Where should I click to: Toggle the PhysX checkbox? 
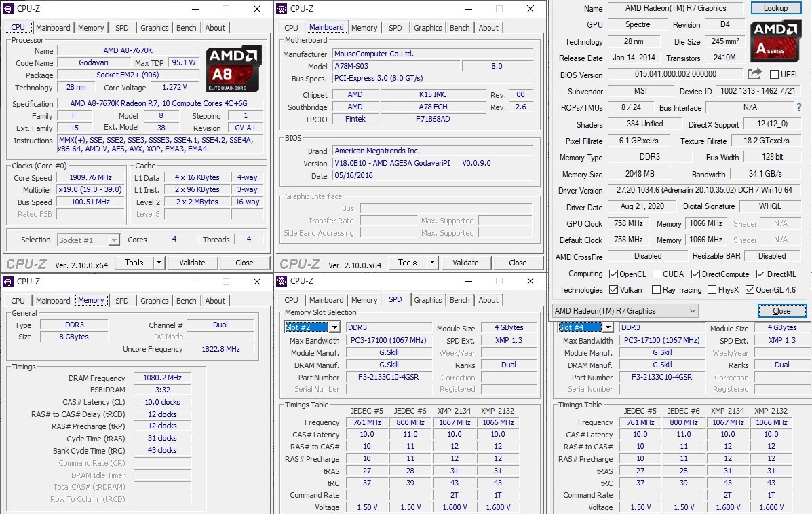[x=712, y=290]
